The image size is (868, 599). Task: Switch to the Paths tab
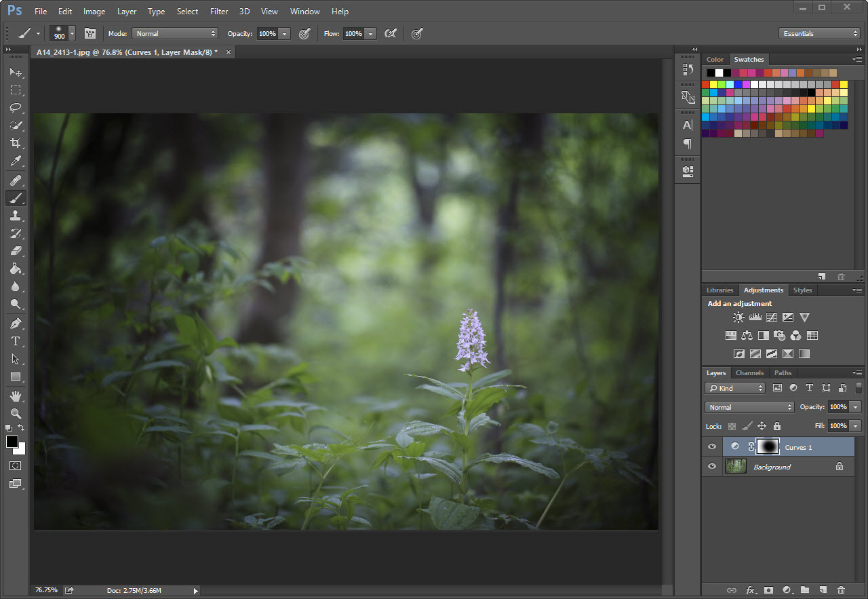(x=783, y=372)
